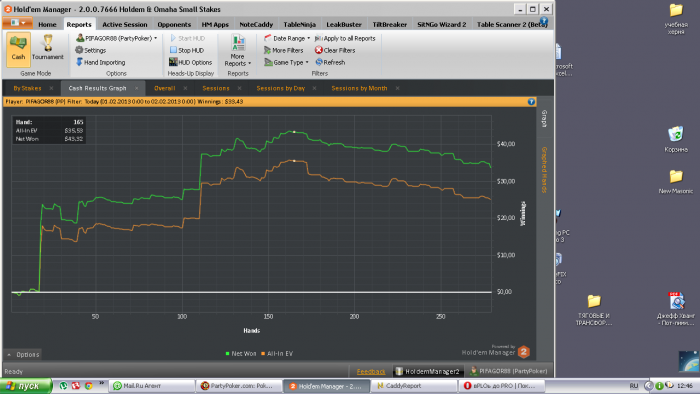Viewport: 700px width, 394px height.
Task: Open uTorrent from quick launch
Action: click(63, 386)
